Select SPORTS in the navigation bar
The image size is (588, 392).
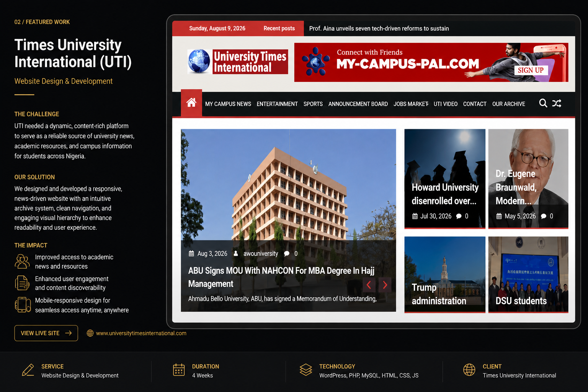tap(313, 104)
